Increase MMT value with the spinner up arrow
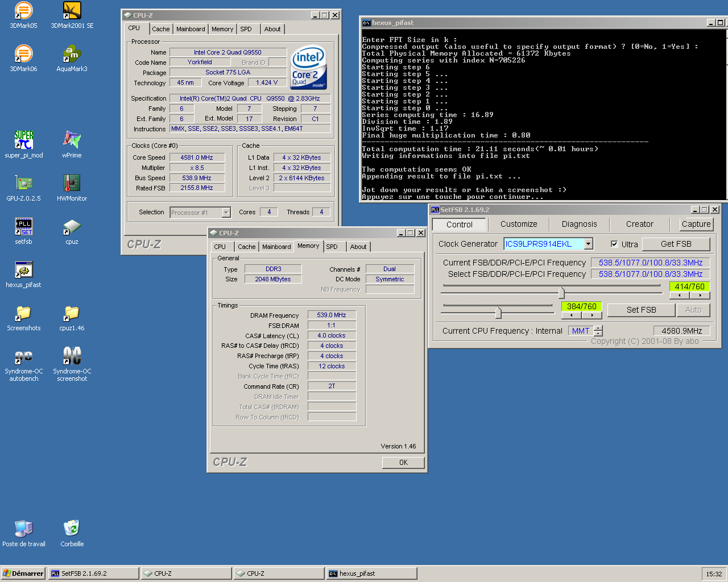 [x=598, y=328]
